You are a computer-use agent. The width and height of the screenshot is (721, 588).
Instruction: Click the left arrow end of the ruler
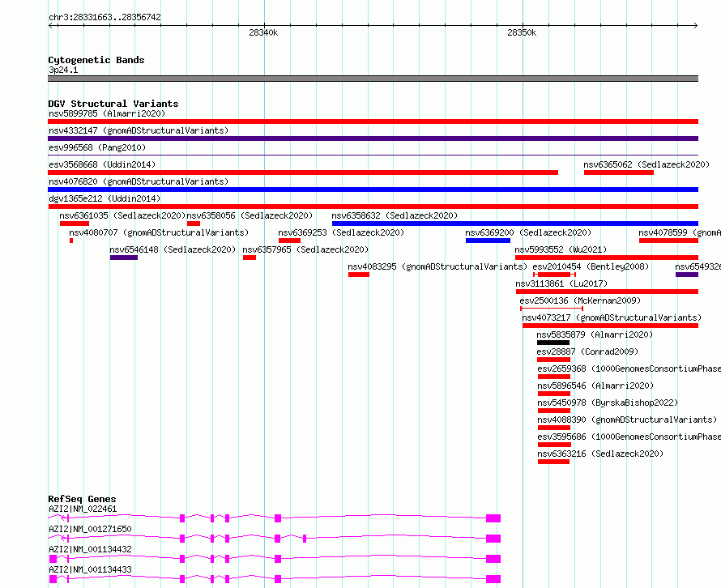51,25
